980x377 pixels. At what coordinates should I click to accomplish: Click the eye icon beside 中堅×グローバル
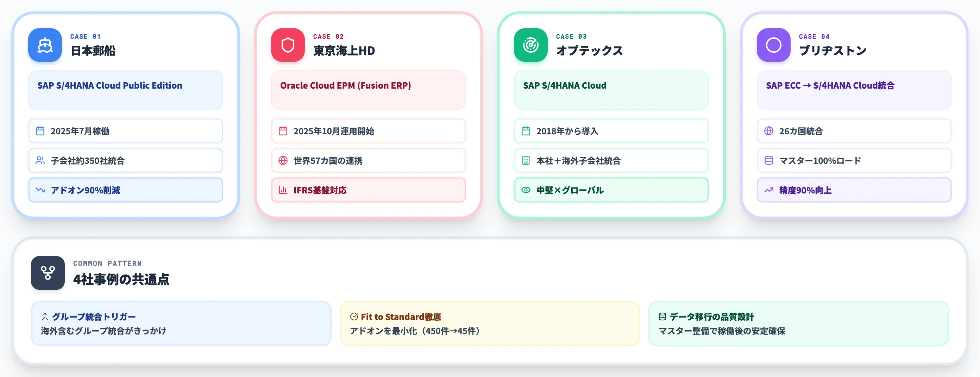(526, 190)
